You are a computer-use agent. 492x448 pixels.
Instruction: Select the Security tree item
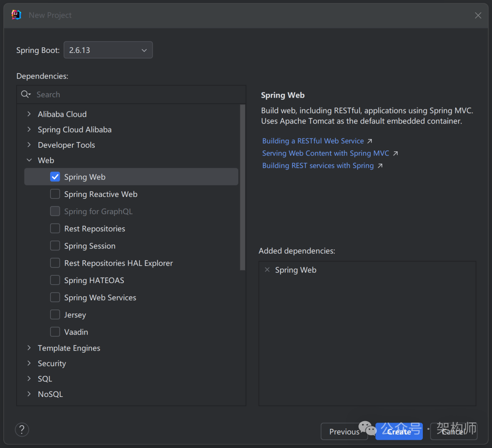[52, 364]
